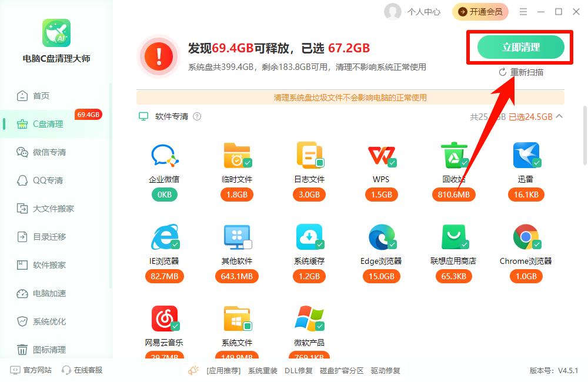Open the 临时文件 folder icon
This screenshot has height=382, width=588.
pyautogui.click(x=237, y=155)
